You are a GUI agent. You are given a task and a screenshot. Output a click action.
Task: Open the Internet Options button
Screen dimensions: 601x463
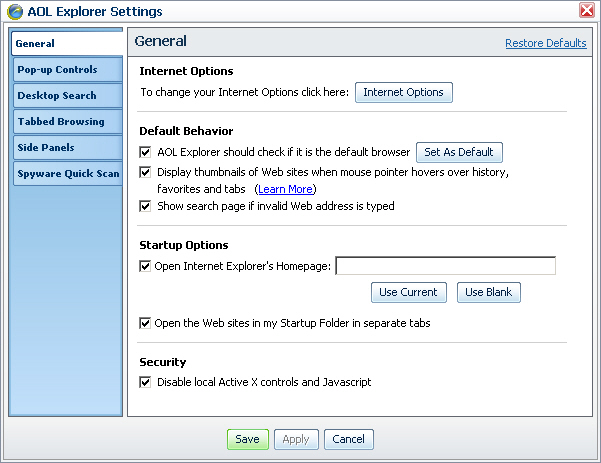404,92
